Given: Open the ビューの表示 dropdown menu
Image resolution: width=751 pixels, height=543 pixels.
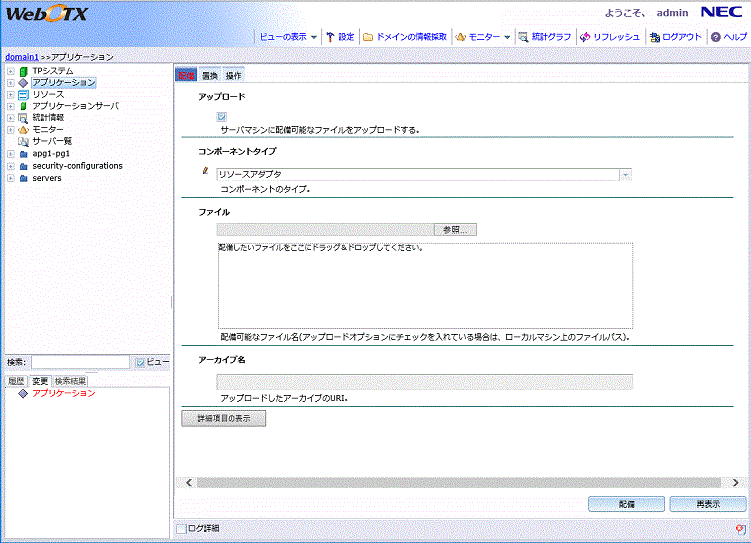Looking at the screenshot, I should (288, 37).
